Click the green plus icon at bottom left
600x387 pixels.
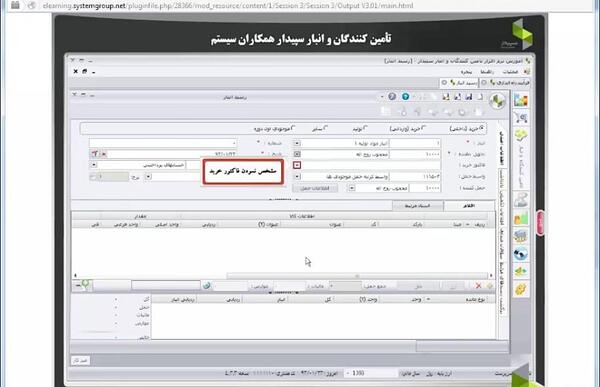pos(85,284)
